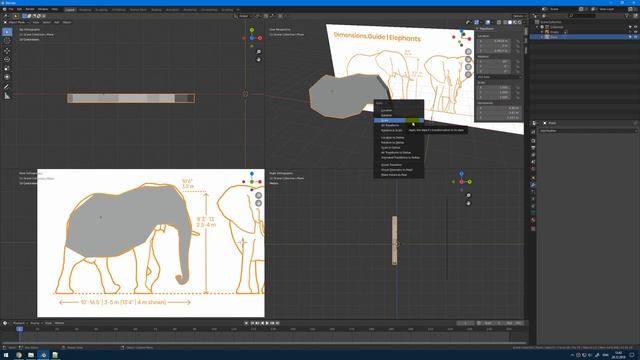Select the Transform tool

pyautogui.click(x=7, y=77)
